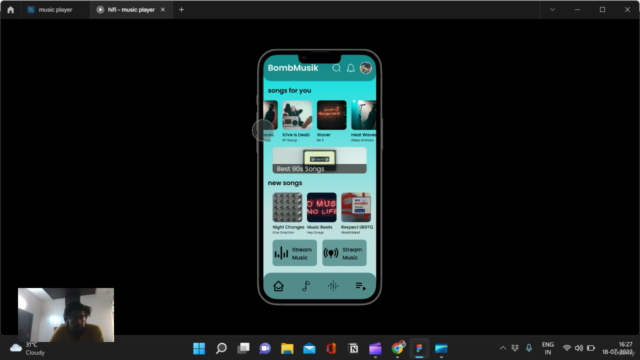This screenshot has width=640, height=360.
Task: Open the Mail app on taskbar
Action: pyautogui.click(x=309, y=348)
